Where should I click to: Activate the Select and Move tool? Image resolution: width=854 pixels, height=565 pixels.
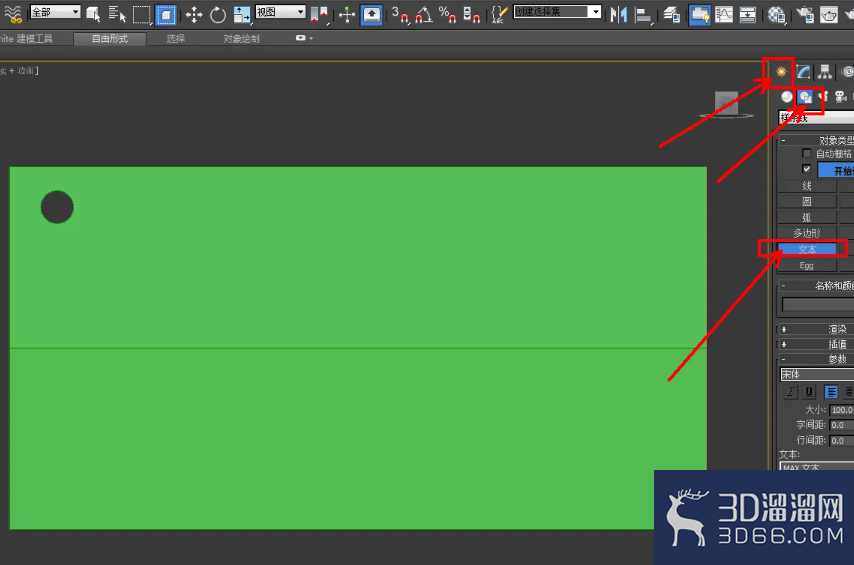point(194,15)
